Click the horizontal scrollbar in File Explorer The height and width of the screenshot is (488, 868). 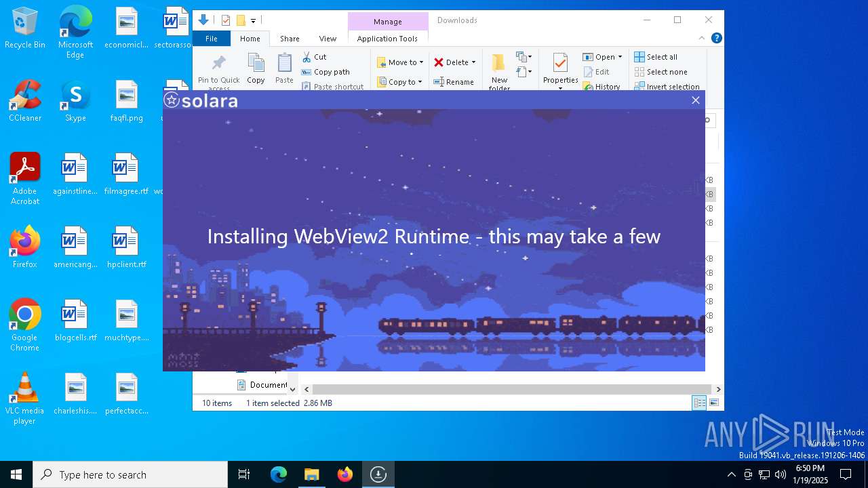pyautogui.click(x=512, y=389)
